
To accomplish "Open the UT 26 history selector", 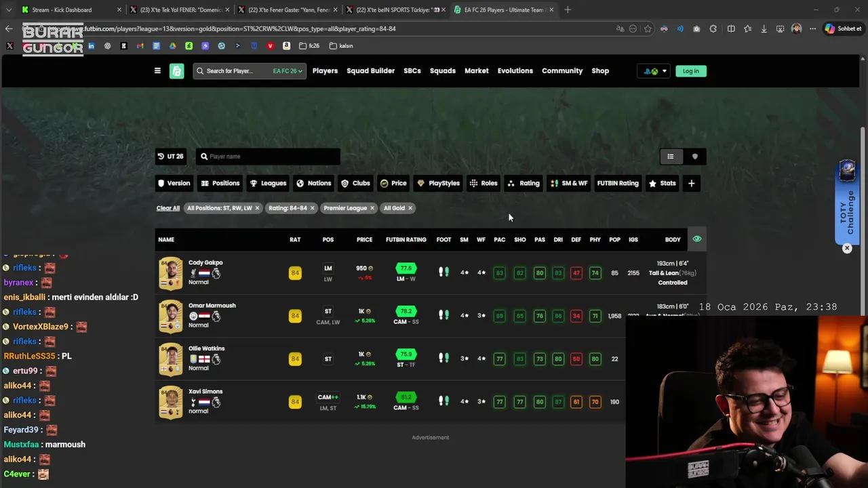I will click(171, 157).
